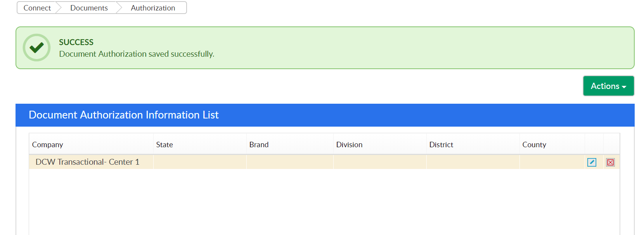Click the 'saved successfully' message text
The width and height of the screenshot is (644, 235).
click(137, 54)
